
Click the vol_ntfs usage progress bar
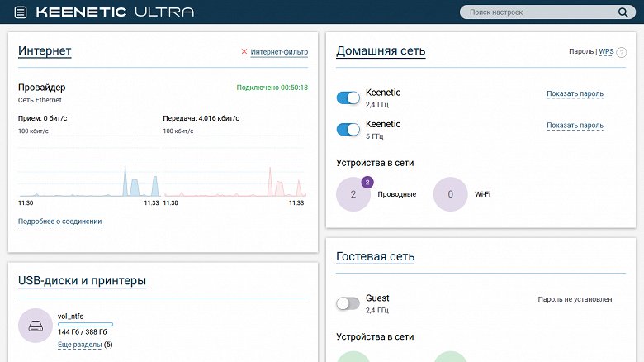coord(85,324)
